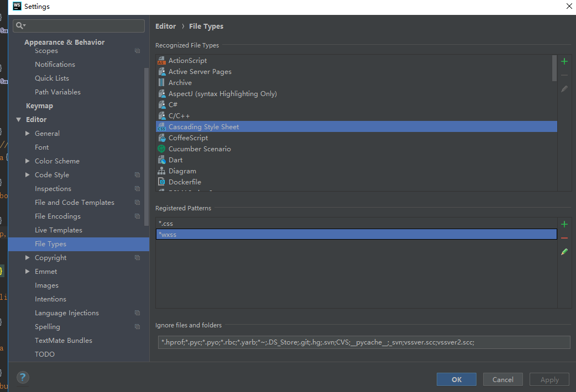Screen dimensions: 576x392
Task: Collapse the Editor section in settings tree
Action: [19, 120]
